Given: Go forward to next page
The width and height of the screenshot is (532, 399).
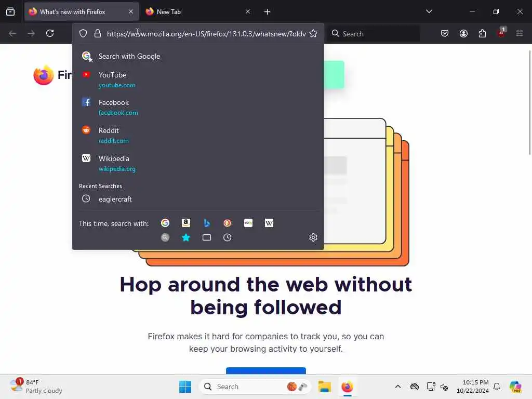Looking at the screenshot, I should [31, 33].
